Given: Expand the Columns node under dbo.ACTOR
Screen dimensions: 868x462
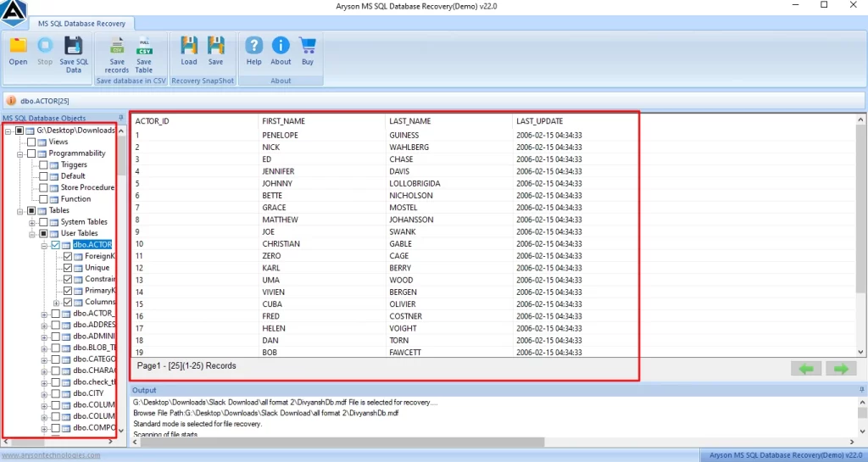Looking at the screenshot, I should [57, 303].
